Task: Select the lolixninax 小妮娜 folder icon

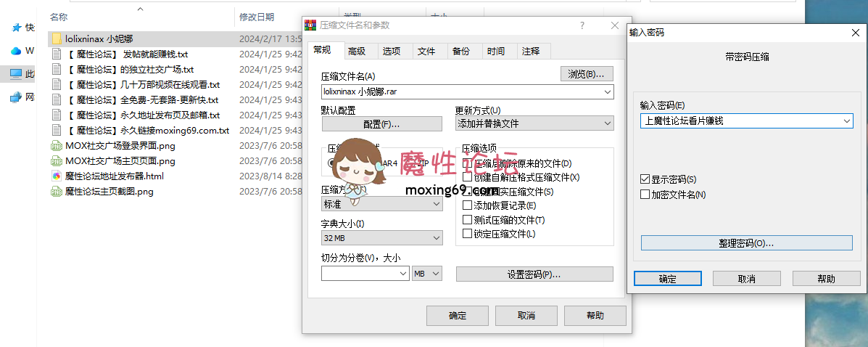Action: point(57,38)
